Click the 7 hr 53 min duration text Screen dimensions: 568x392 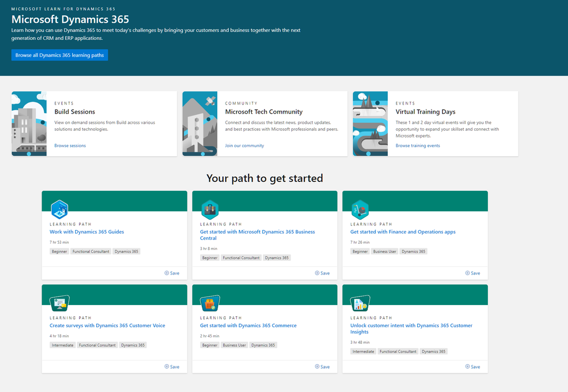coord(59,242)
